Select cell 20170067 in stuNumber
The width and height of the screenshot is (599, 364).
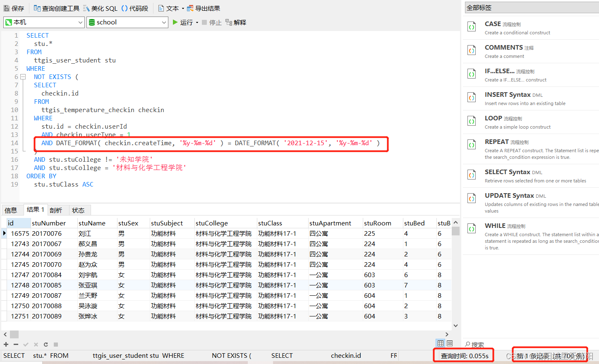click(54, 244)
